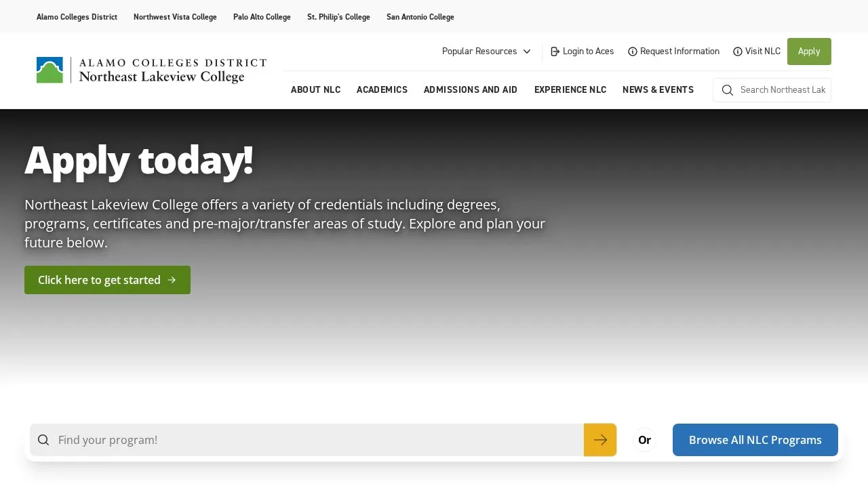Visit Palo Alto College link
The height and width of the screenshot is (488, 868).
[262, 17]
